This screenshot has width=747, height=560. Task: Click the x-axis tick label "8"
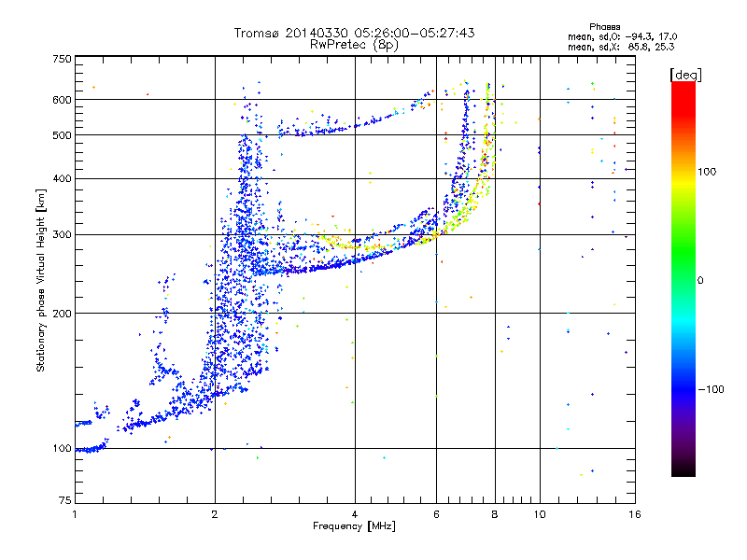pos(495,514)
